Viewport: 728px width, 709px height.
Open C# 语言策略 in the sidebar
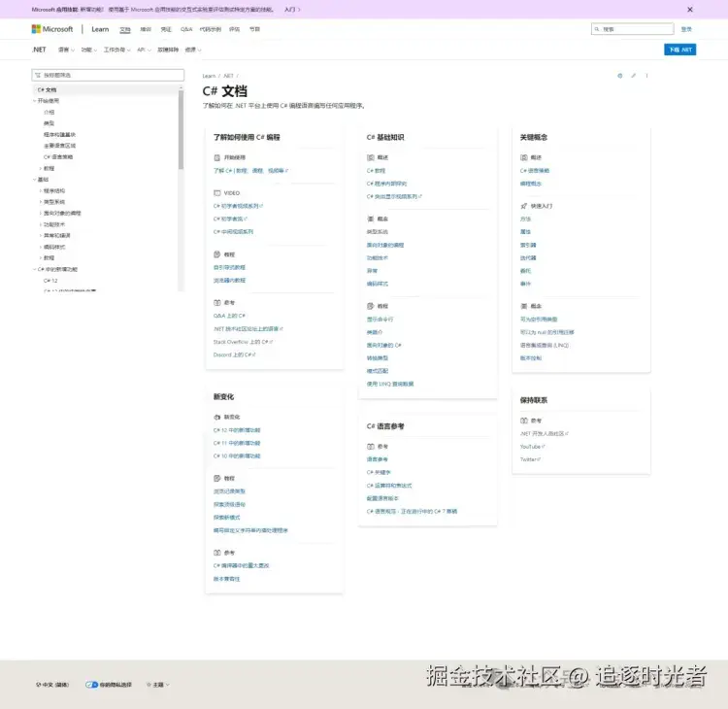tap(58, 157)
